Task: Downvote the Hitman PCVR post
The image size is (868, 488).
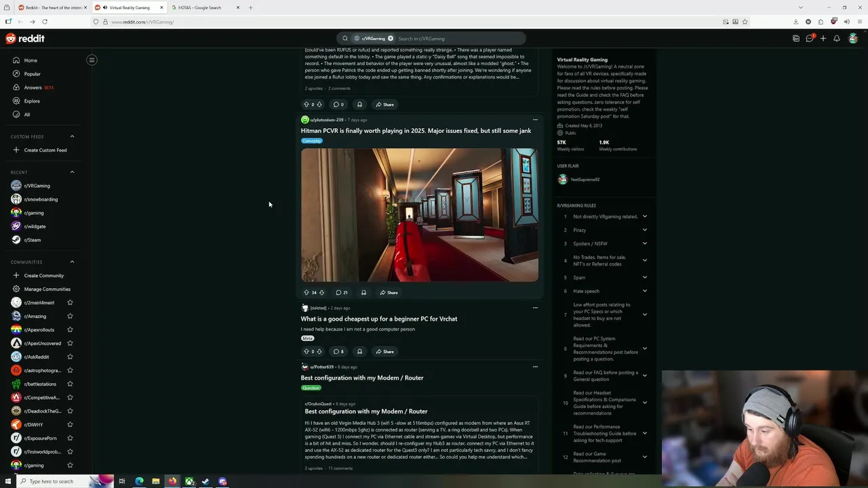Action: 321,293
